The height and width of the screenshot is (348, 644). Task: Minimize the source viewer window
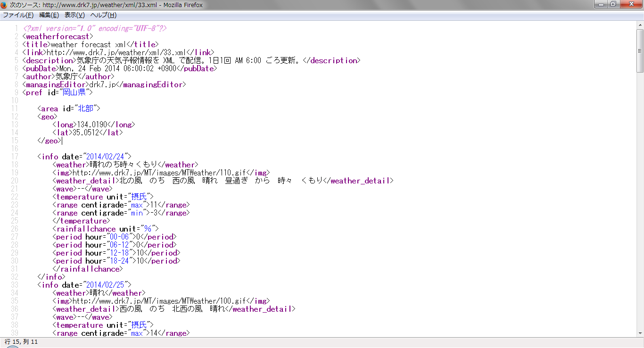coord(600,5)
